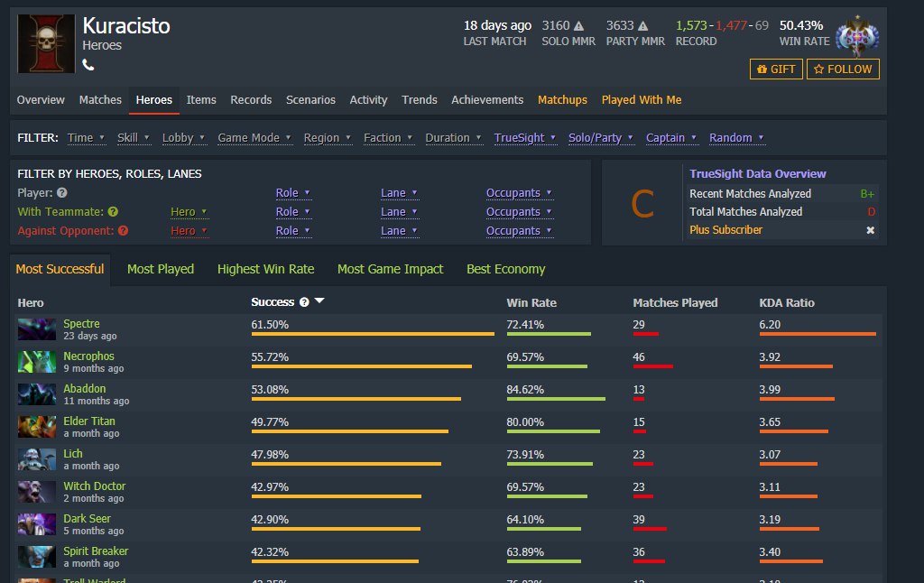Click the warning triangle beside Party MMR
Screen dimensions: 924x583
(643, 26)
